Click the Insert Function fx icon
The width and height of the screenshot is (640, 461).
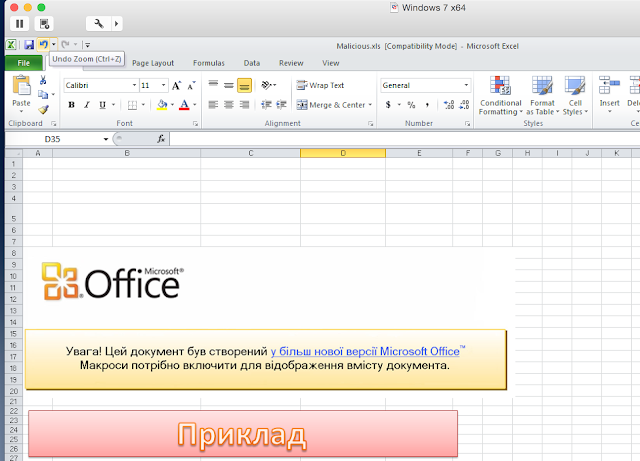161,139
